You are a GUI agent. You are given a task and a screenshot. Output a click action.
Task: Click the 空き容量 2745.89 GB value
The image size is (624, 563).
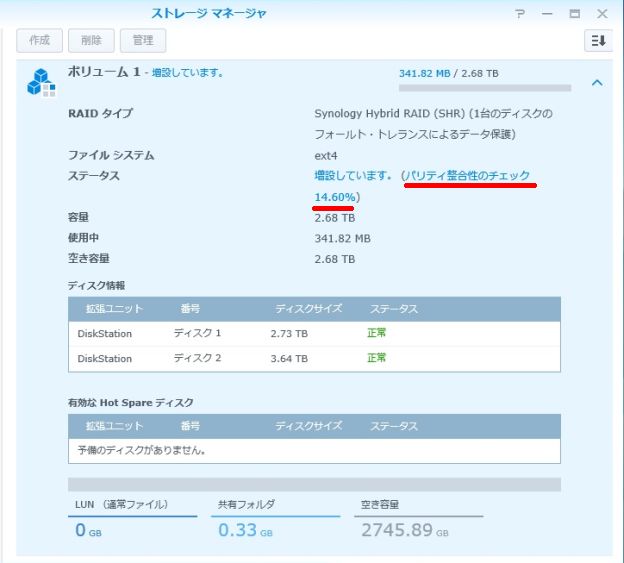tap(405, 530)
